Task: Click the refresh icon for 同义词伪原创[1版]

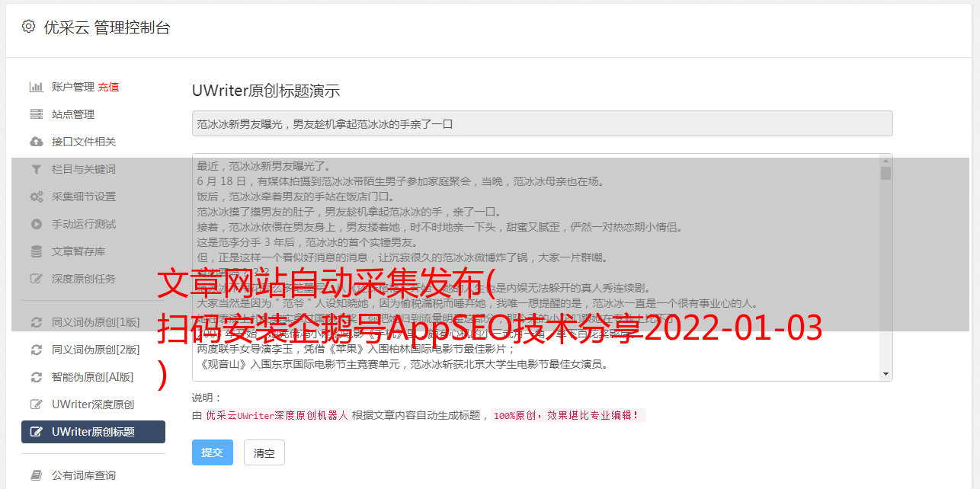Action: 36,322
